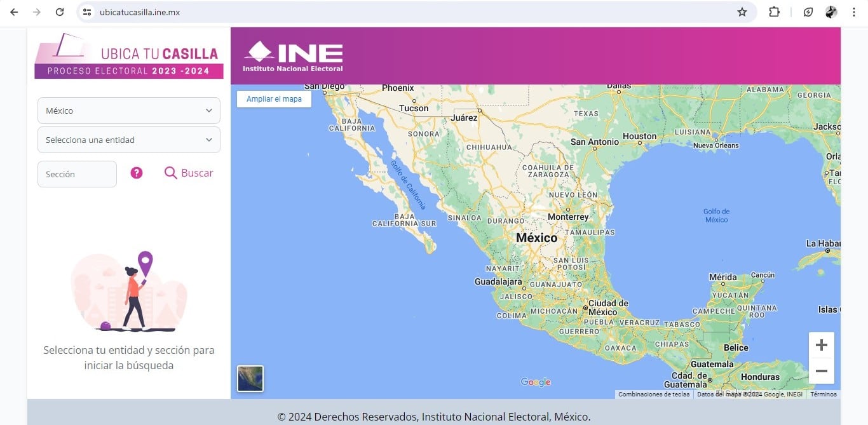The image size is (868, 425).
Task: Reload the page with browser refresh icon
Action: pos(60,12)
